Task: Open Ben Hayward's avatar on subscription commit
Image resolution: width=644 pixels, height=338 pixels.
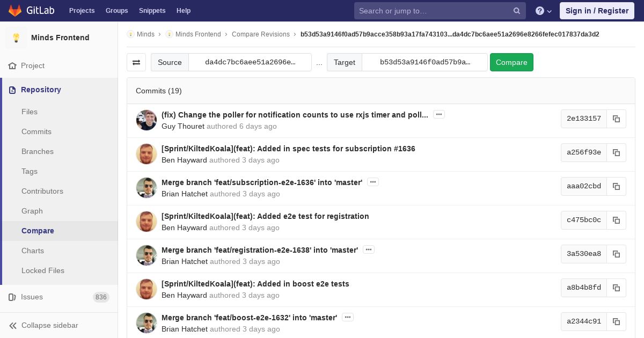Action: point(147,154)
